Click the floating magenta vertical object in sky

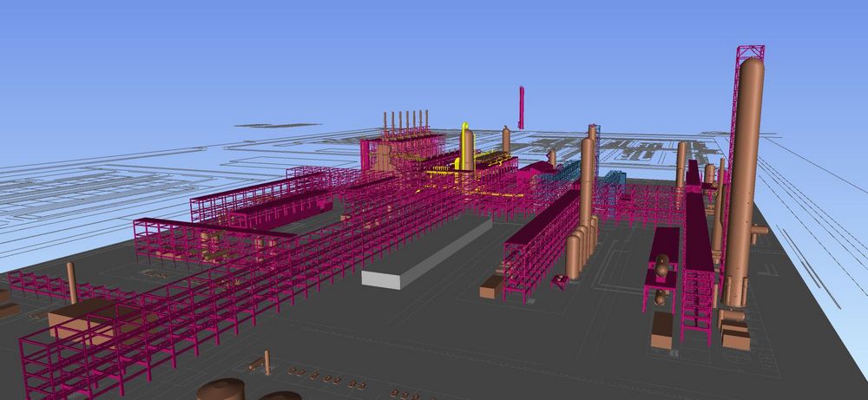[521, 107]
